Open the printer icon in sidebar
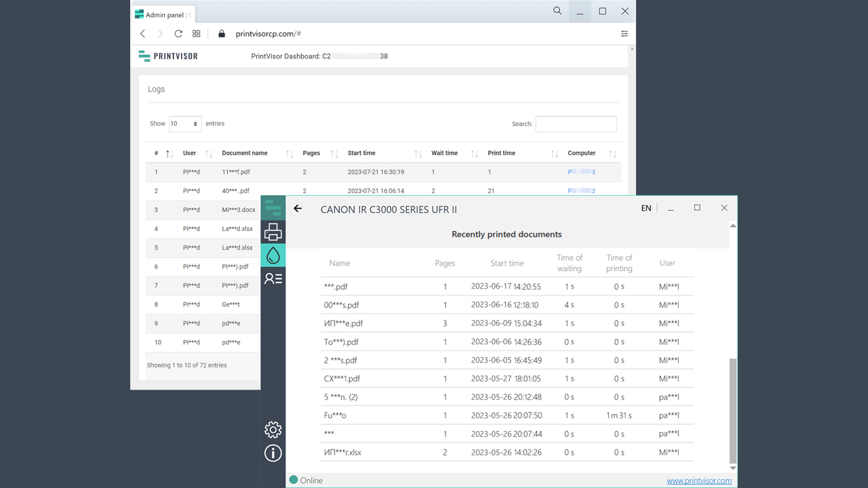The image size is (868, 488). click(273, 232)
